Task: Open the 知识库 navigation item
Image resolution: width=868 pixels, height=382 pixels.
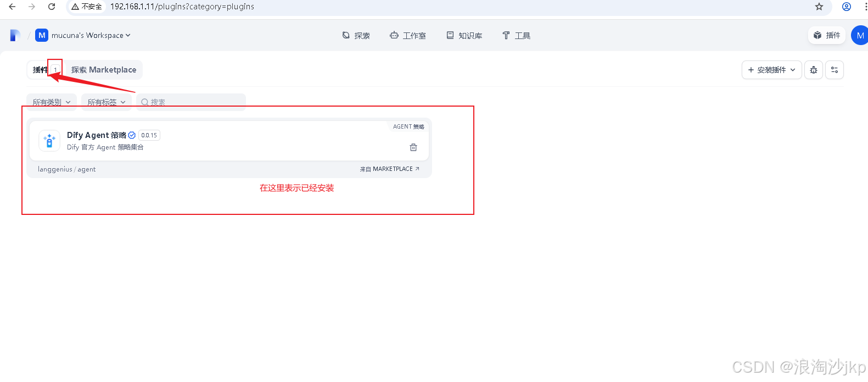Action: pyautogui.click(x=464, y=35)
